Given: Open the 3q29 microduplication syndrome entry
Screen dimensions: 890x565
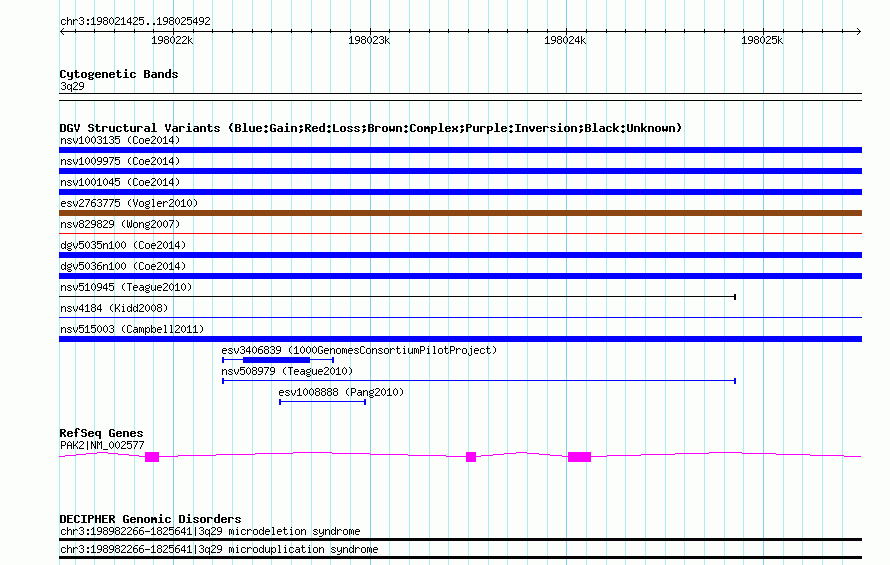Looking at the screenshot, I should pos(219,550).
